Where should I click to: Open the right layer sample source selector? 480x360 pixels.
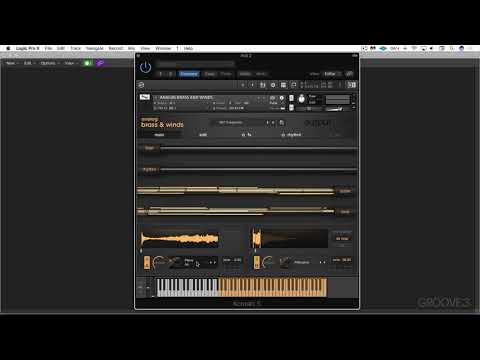point(303,262)
